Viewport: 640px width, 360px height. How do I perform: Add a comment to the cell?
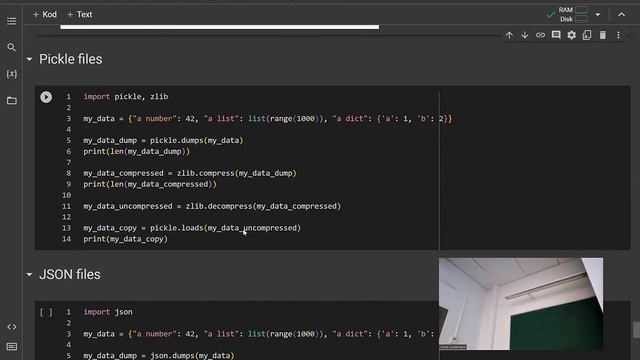point(556,35)
